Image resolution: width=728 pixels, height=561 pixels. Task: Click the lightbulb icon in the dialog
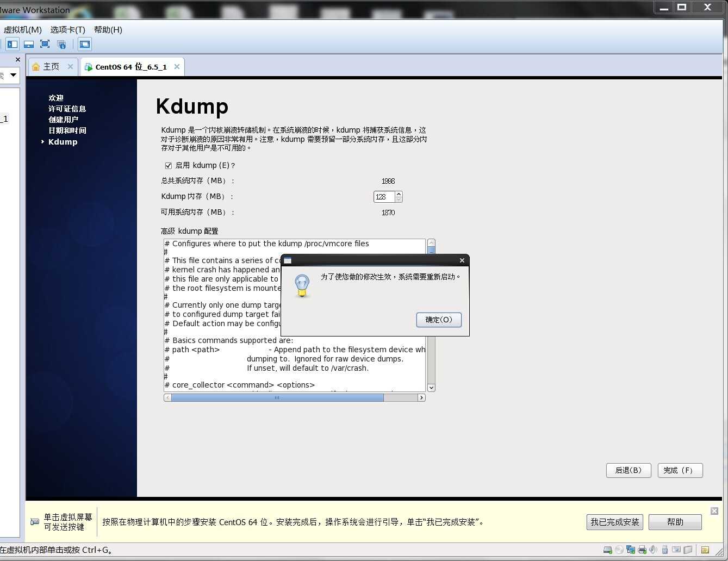302,285
